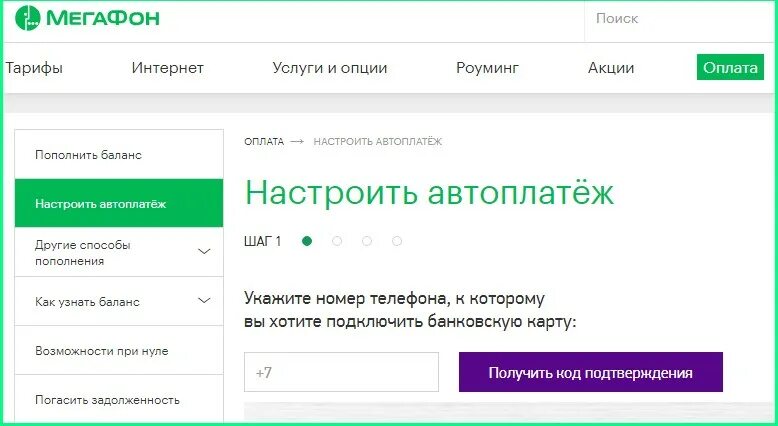The width and height of the screenshot is (778, 426).
Task: Go to Услуги и опции section
Action: (329, 68)
